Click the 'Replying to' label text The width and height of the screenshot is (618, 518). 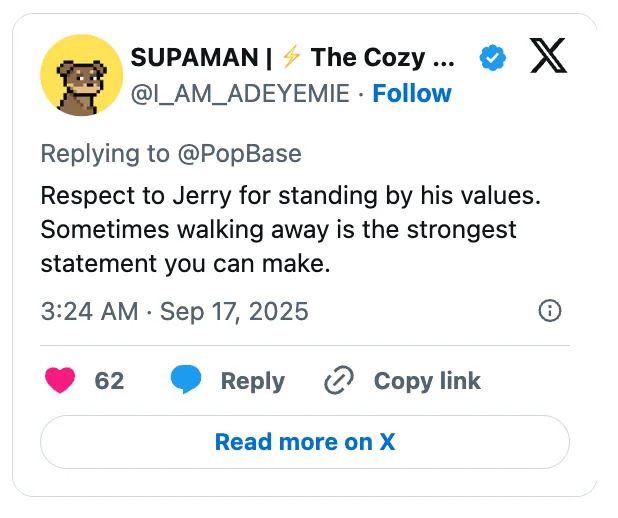coord(102,153)
